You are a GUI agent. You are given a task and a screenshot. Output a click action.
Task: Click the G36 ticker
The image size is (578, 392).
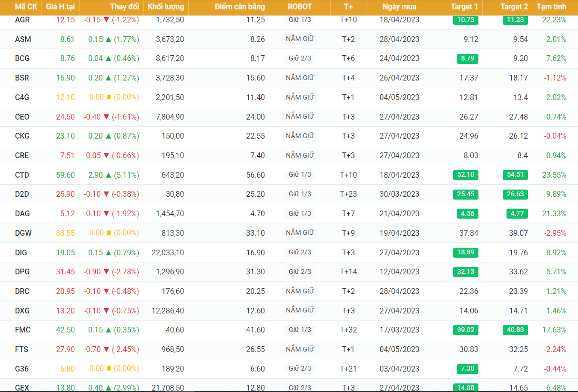click(x=21, y=369)
